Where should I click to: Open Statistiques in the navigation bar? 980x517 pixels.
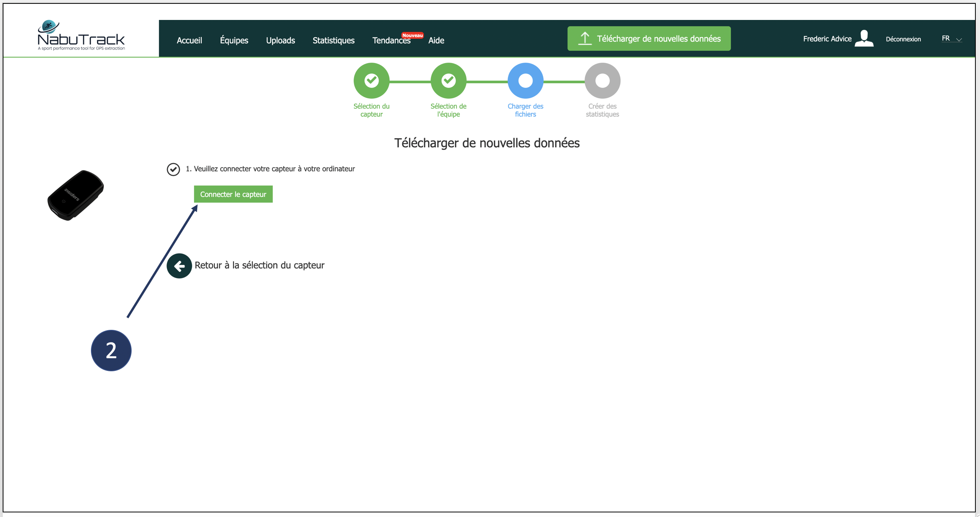(333, 40)
